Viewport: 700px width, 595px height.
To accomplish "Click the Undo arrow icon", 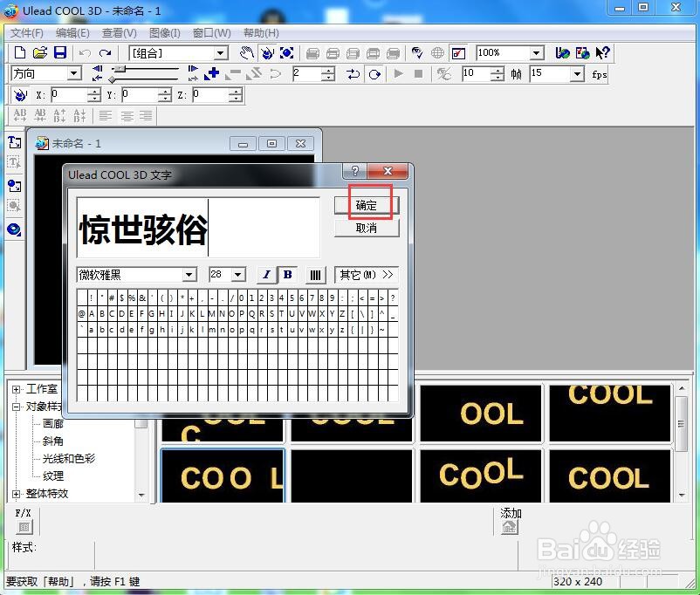I will (85, 53).
